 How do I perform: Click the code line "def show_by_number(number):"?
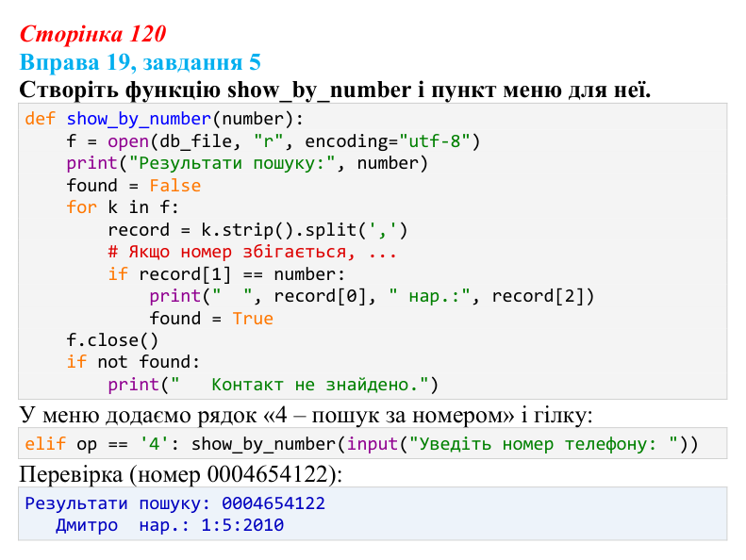point(164,119)
